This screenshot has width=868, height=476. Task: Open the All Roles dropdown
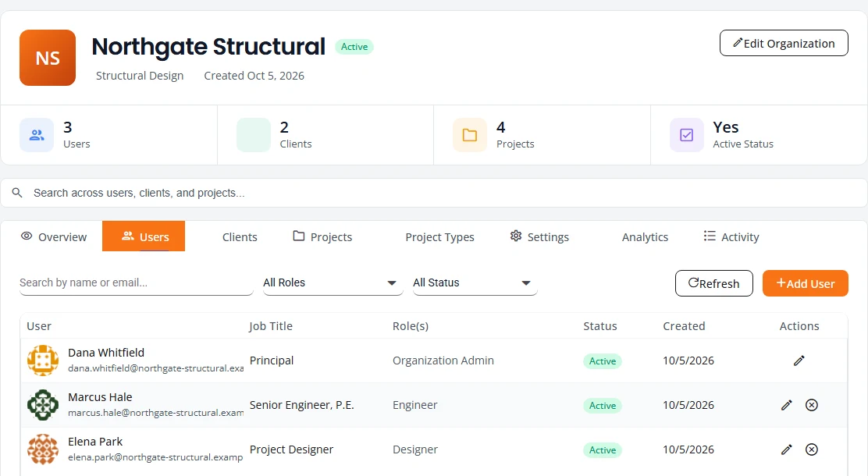click(333, 282)
